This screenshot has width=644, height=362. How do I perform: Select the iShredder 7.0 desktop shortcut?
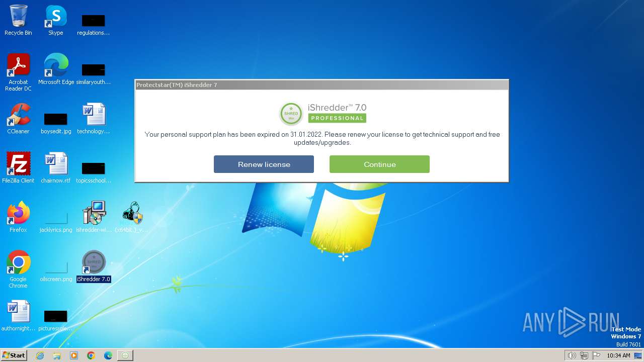point(93,266)
